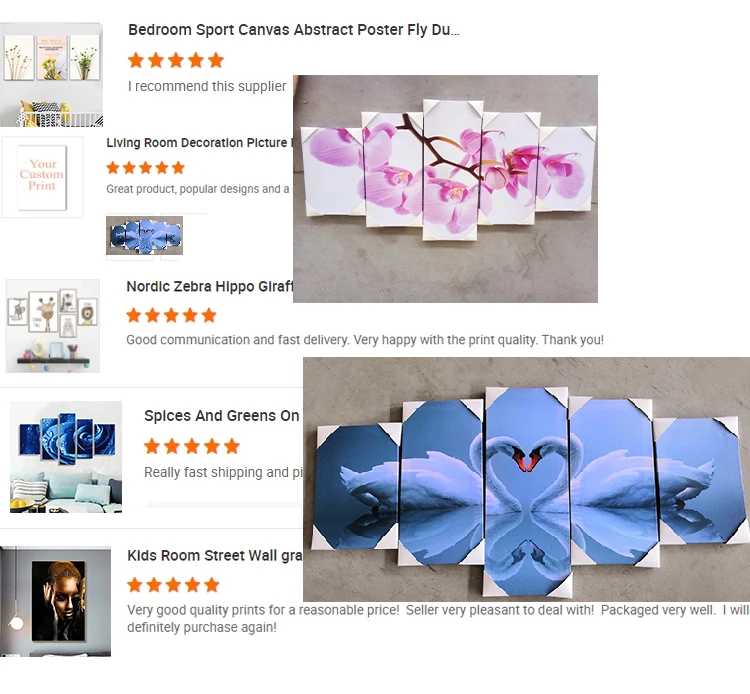This screenshot has height=694, width=750.
Task: Click the flower posters product thumbnail
Action: (x=52, y=74)
